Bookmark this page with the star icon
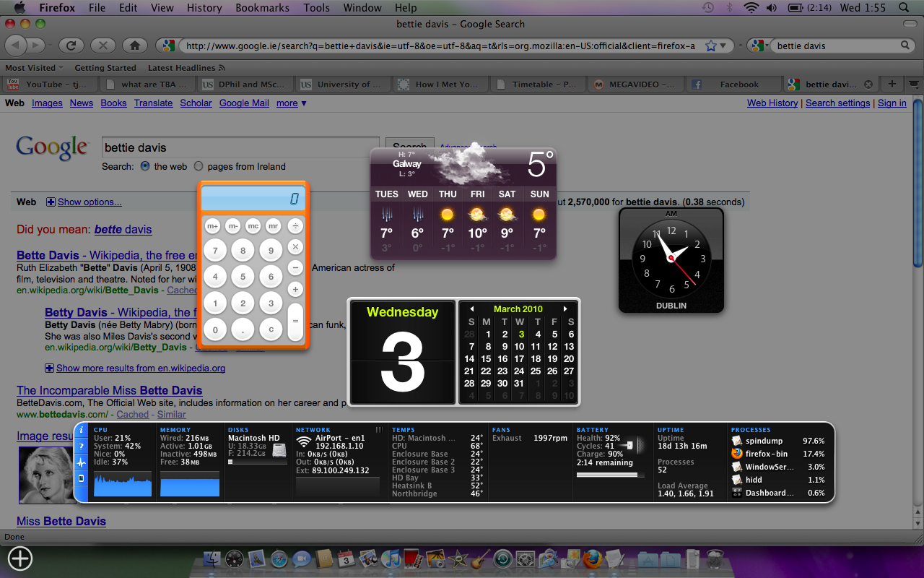The height and width of the screenshot is (578, 924). (711, 46)
